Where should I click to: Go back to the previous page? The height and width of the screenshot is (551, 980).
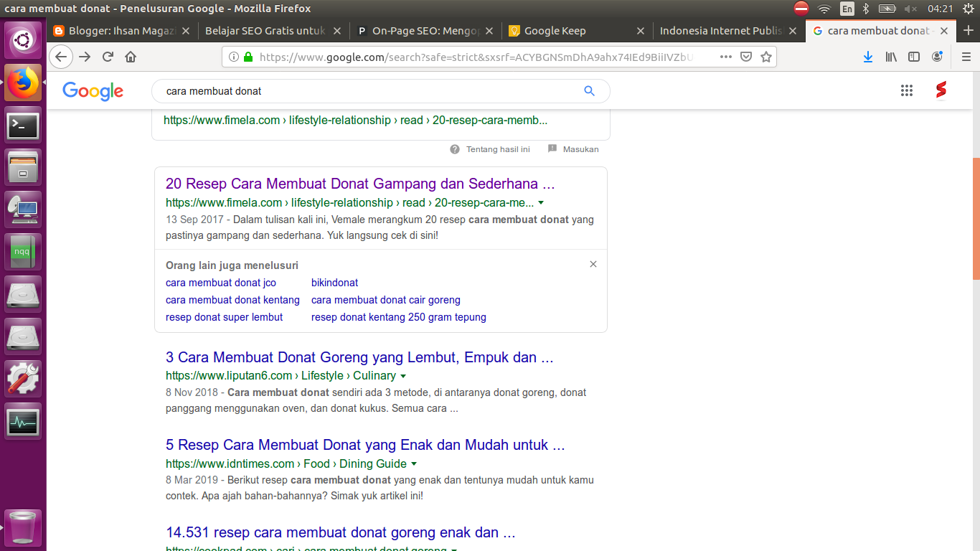tap(61, 57)
